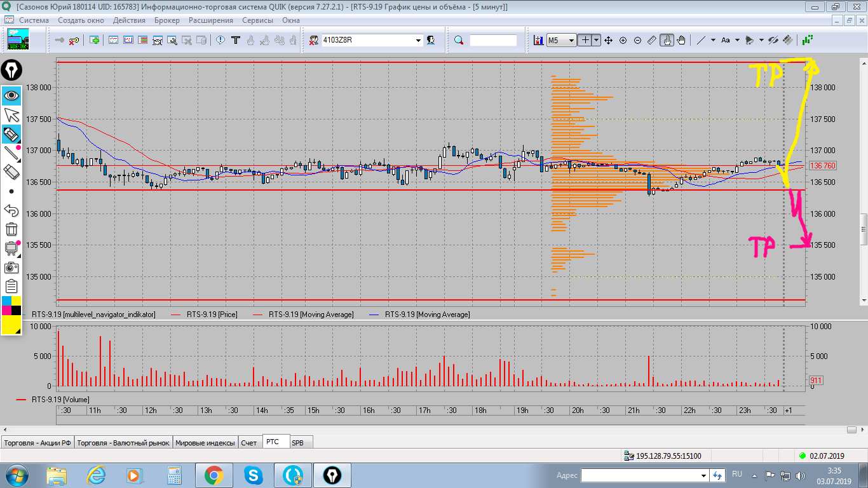Viewport: 868px width, 488px height.
Task: Open the Брокер menu
Action: pos(167,20)
